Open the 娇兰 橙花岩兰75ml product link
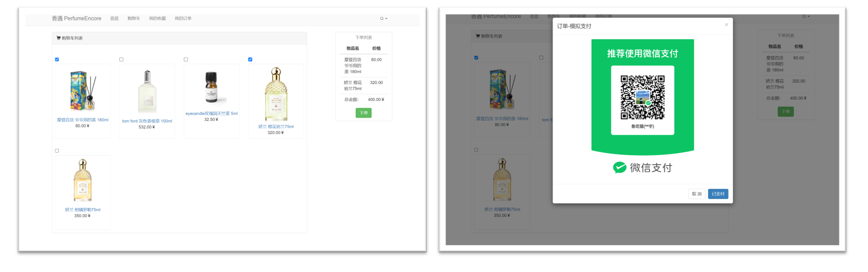 276,127
